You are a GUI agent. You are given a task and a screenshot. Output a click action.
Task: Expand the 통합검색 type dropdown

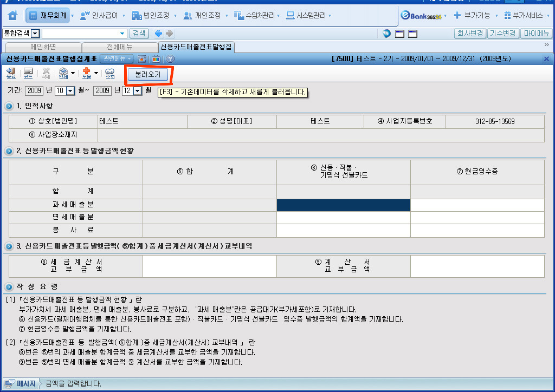[x=35, y=34]
